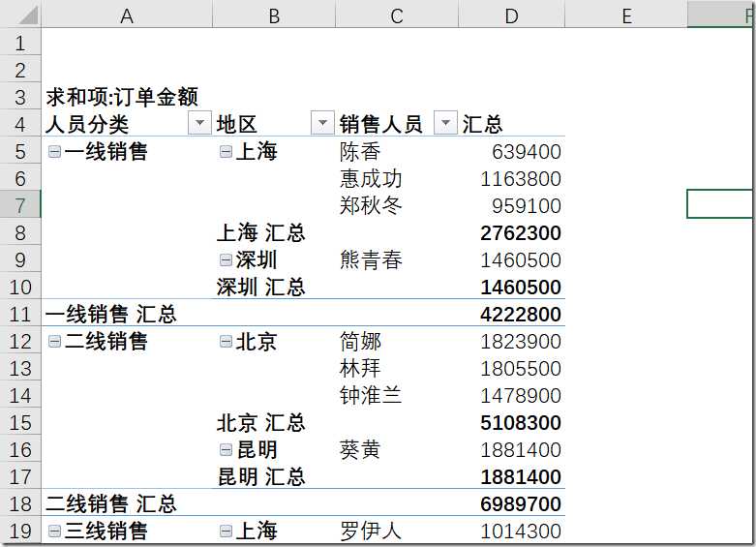Select the value 6989700
This screenshot has width=756, height=547.
(521, 504)
